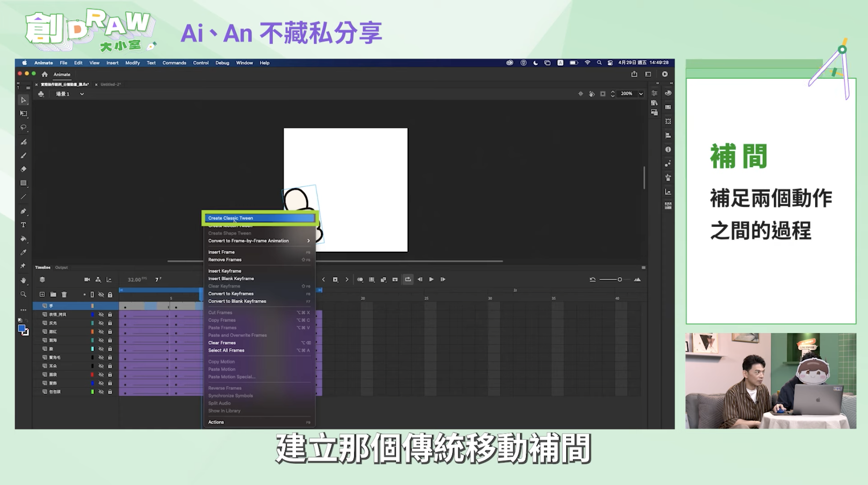The height and width of the screenshot is (485, 868).
Task: Toggle visibility of 包包頭 layer
Action: [101, 392]
